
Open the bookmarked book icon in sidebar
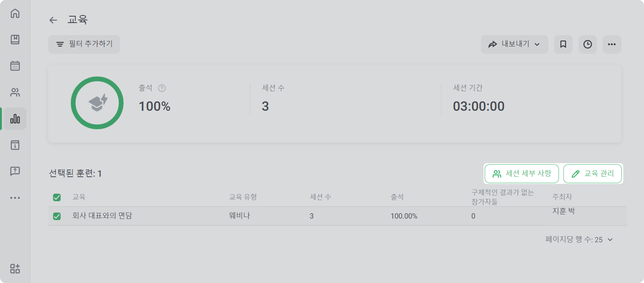click(15, 40)
